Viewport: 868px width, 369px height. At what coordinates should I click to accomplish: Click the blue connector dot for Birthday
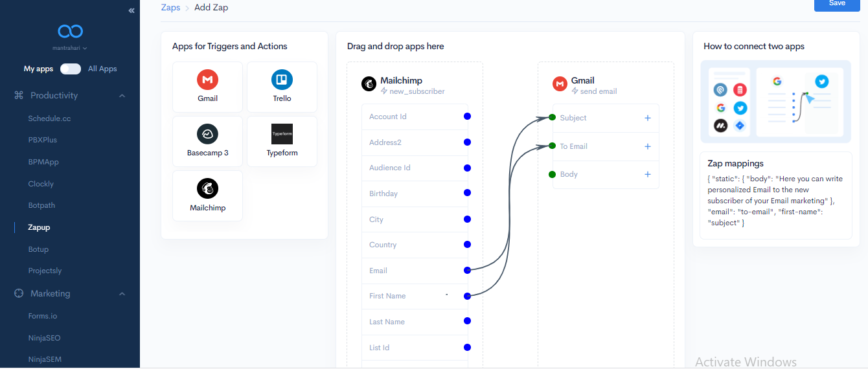[467, 193]
